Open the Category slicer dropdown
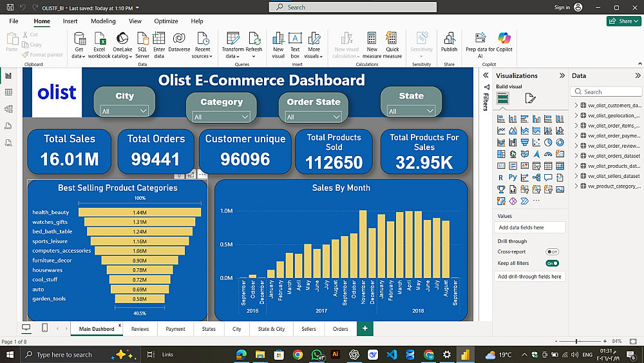This screenshot has width=644, height=363. 221,117
